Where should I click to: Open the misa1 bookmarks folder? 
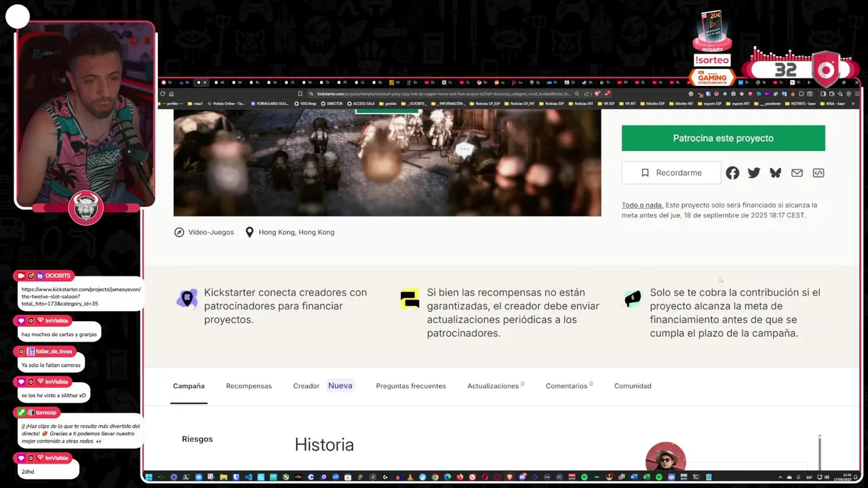point(196,104)
